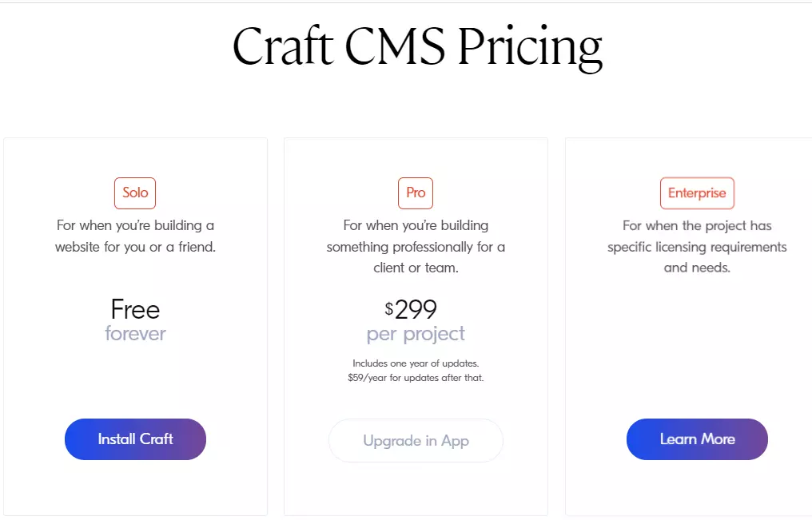Click the '$59/year for updates' note

pyautogui.click(x=416, y=377)
